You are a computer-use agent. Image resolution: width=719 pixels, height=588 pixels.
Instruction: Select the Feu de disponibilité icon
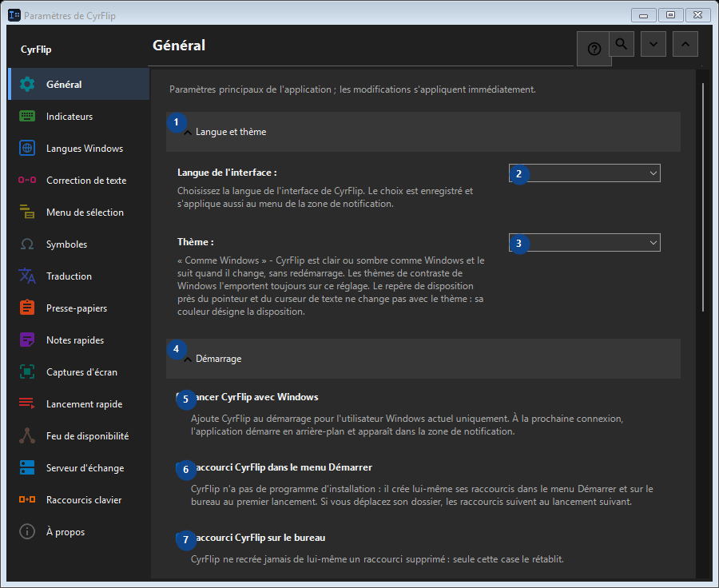pos(27,435)
